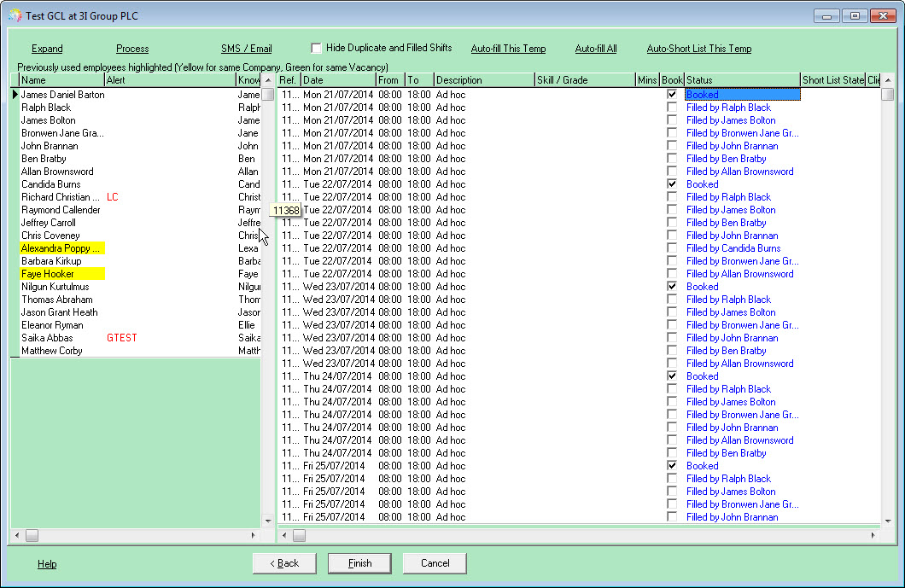The height and width of the screenshot is (588, 905).
Task: Click the shifts grid horizontal scrollbar thumb
Action: [x=299, y=535]
